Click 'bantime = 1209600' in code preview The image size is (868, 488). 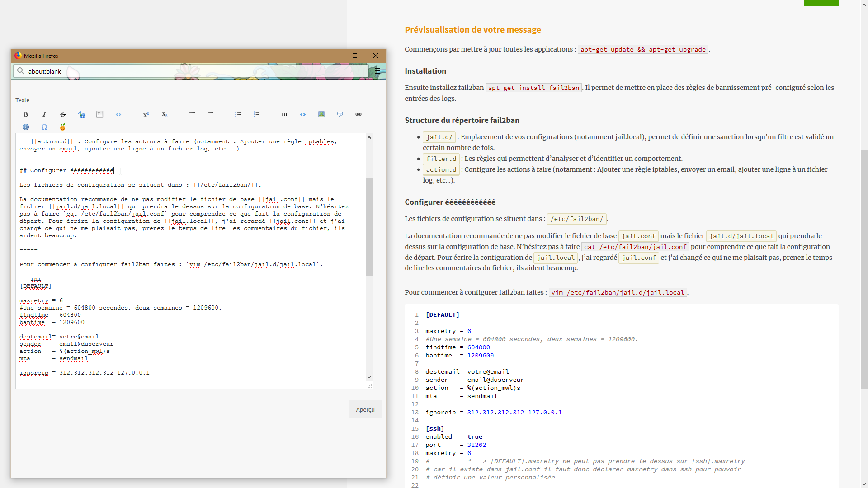coord(459,356)
